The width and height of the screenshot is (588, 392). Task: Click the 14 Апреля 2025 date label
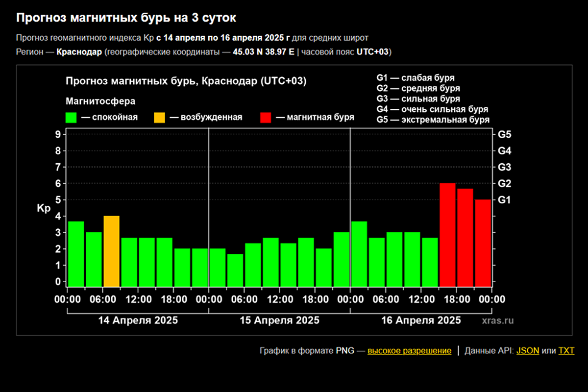(x=138, y=320)
